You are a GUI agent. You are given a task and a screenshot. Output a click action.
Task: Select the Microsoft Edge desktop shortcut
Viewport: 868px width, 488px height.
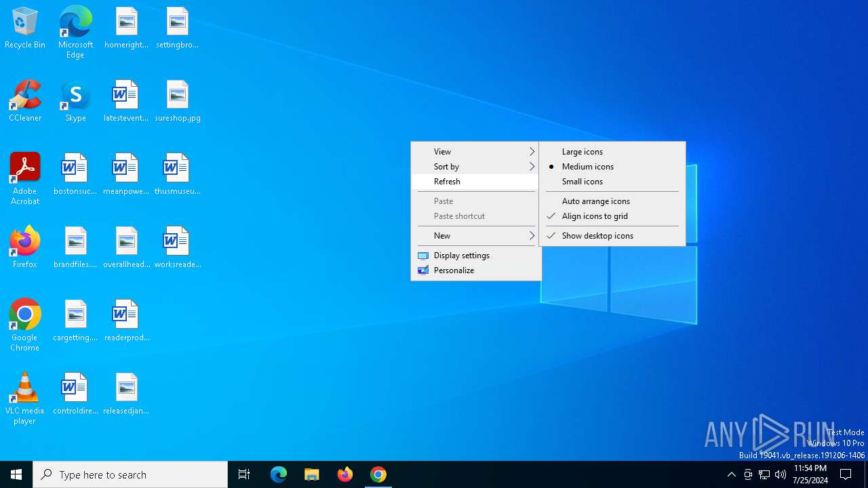click(x=75, y=33)
